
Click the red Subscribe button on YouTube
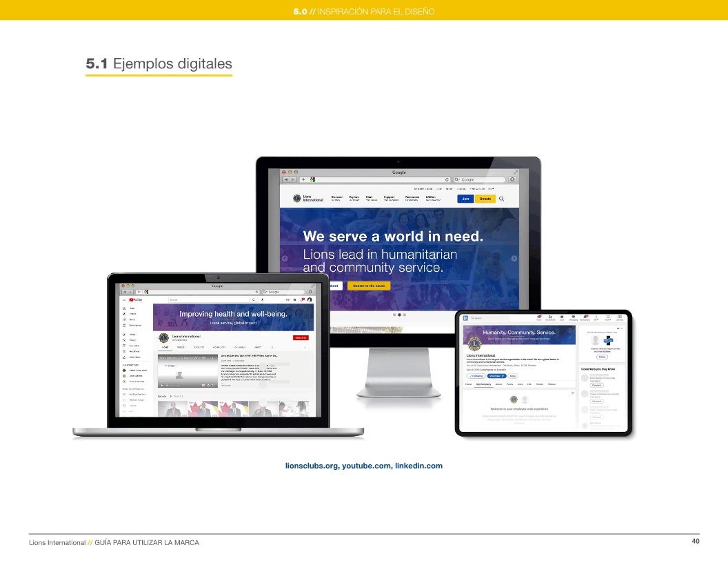(301, 337)
